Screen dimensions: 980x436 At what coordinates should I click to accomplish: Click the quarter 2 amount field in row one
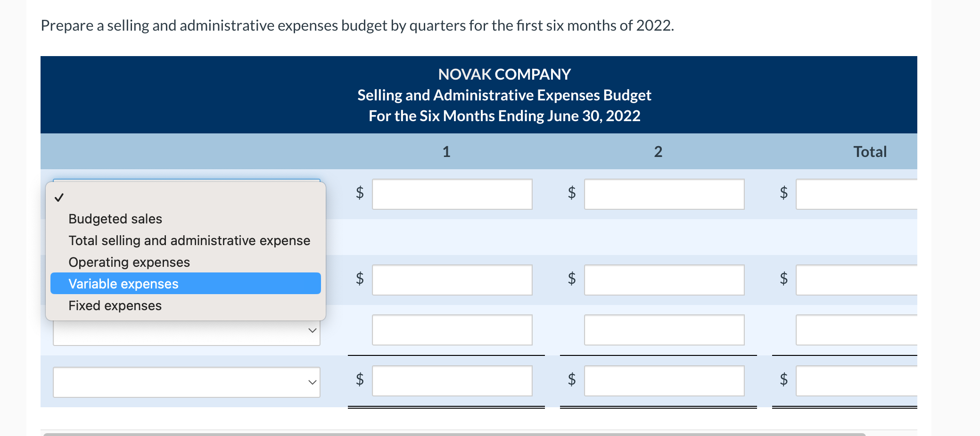(x=664, y=194)
